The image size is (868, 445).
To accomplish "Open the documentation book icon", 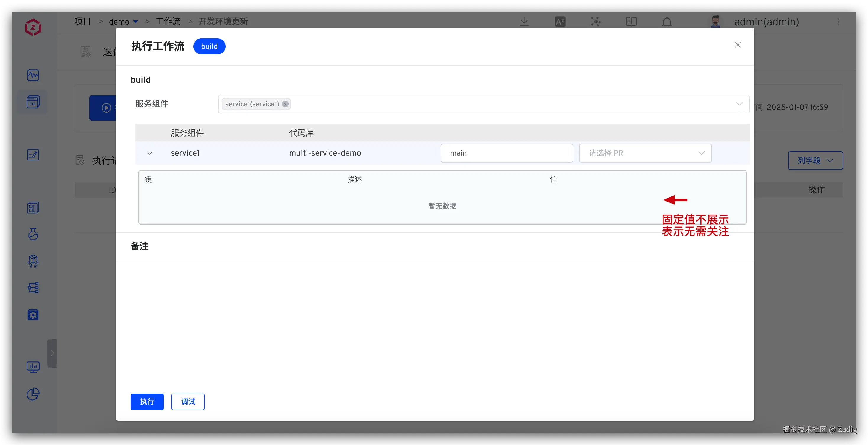I will (631, 22).
